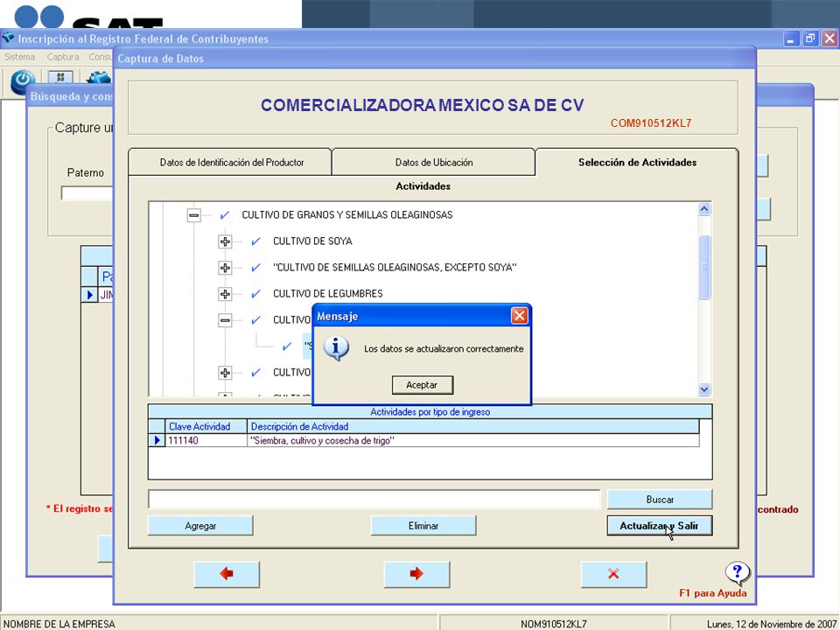Collapse the expanded CULTIVO node below LEGUMBRES
The image size is (840, 630).
click(225, 320)
